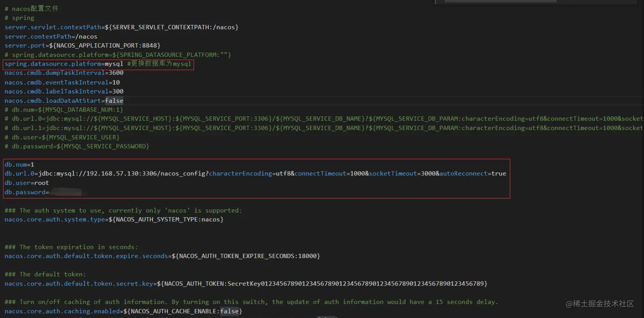This screenshot has height=318, width=644.
Task: Place cursor on "nacos.cmdb.loadDataAtStart=false" line
Action: coord(64,101)
